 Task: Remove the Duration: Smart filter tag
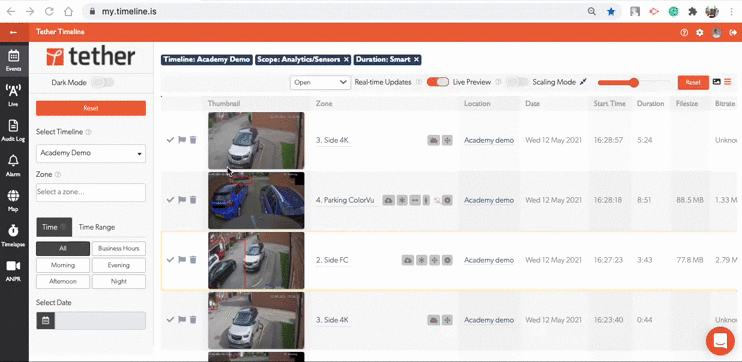point(416,60)
